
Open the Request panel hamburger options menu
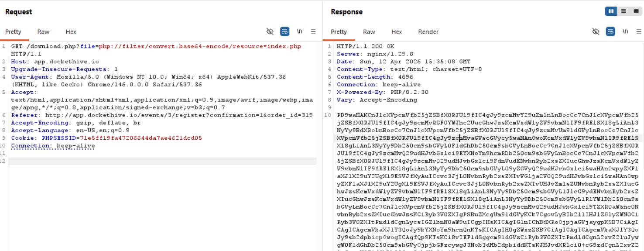(x=313, y=31)
